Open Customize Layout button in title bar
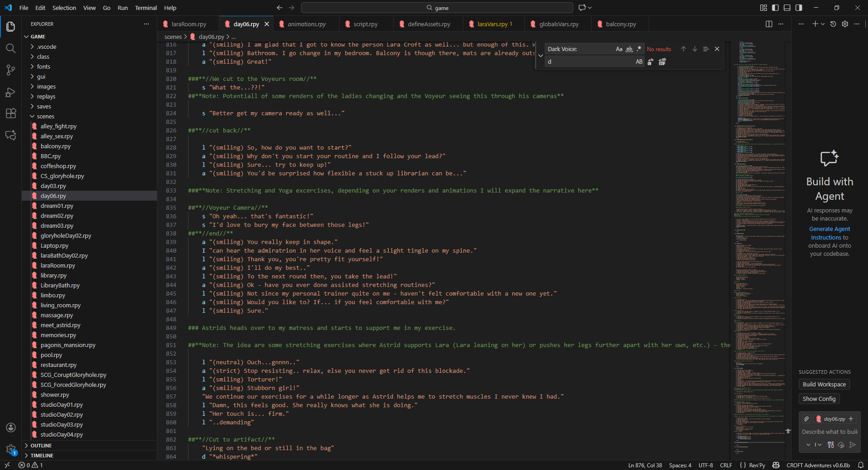 764,8
